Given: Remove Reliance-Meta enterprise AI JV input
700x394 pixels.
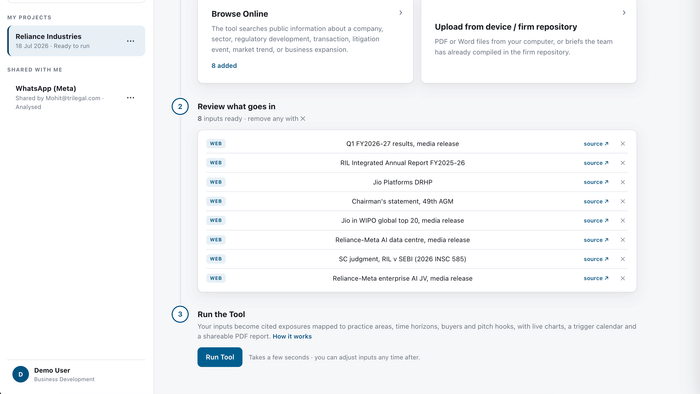Looking at the screenshot, I should 622,278.
